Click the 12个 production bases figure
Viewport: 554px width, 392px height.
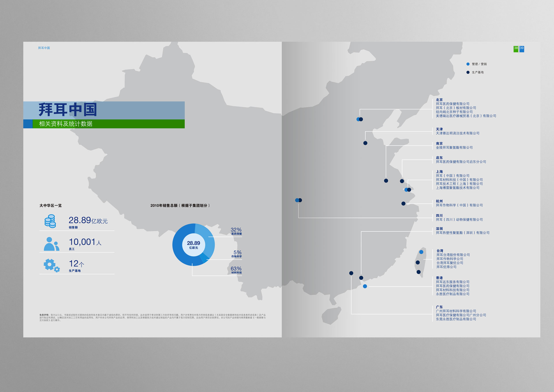point(76,264)
